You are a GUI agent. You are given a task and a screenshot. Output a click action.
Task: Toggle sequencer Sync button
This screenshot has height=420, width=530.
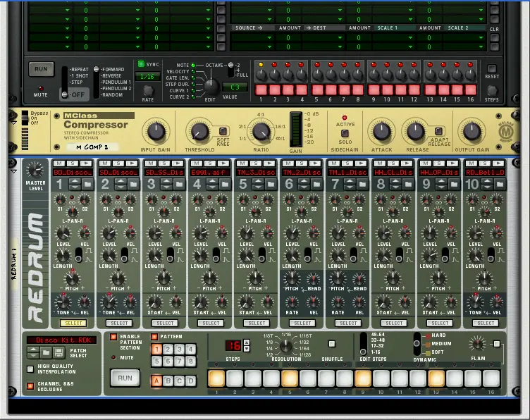point(141,64)
